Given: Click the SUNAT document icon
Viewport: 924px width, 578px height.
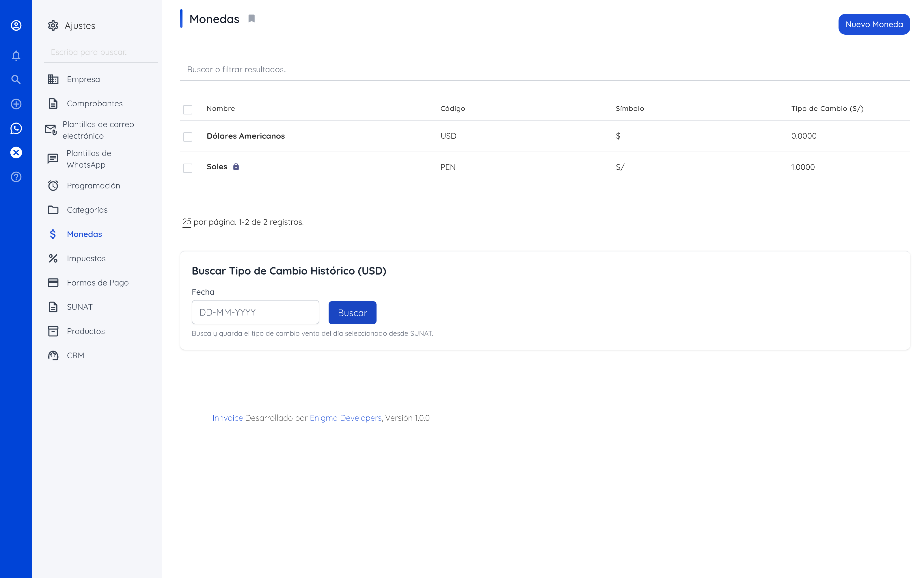Looking at the screenshot, I should pos(53,307).
